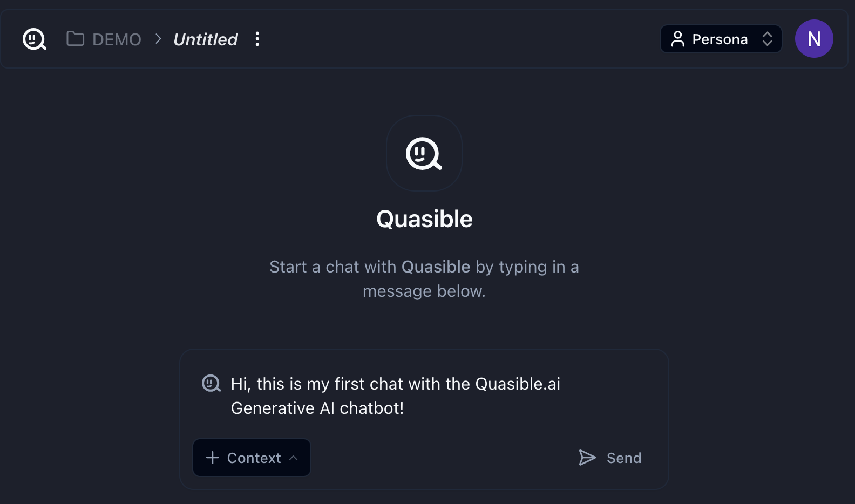Click the Quasible logo in the top-left header

coord(34,39)
